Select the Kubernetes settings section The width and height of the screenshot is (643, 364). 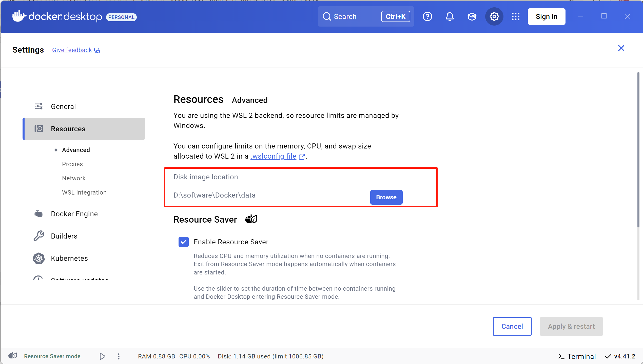pyautogui.click(x=69, y=258)
